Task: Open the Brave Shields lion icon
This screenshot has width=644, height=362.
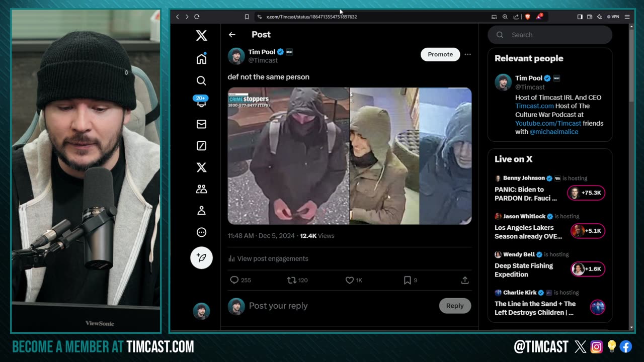Action: pos(527,17)
